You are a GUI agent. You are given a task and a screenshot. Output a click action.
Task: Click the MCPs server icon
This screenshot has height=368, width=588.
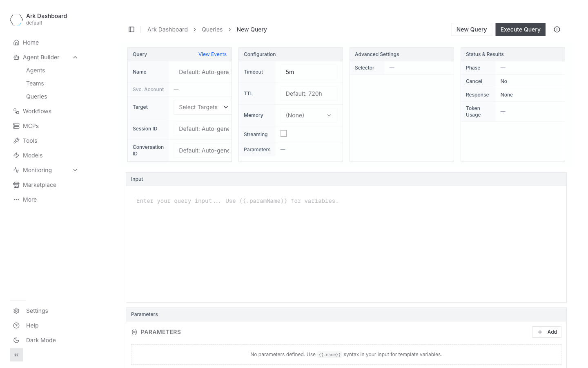tap(16, 126)
